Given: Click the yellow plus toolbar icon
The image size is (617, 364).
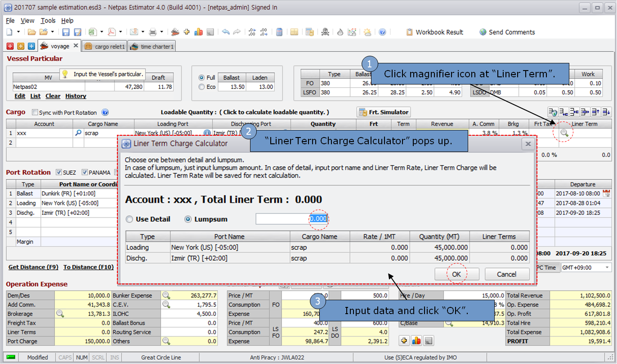Looking at the screenshot, I should pos(187,32).
